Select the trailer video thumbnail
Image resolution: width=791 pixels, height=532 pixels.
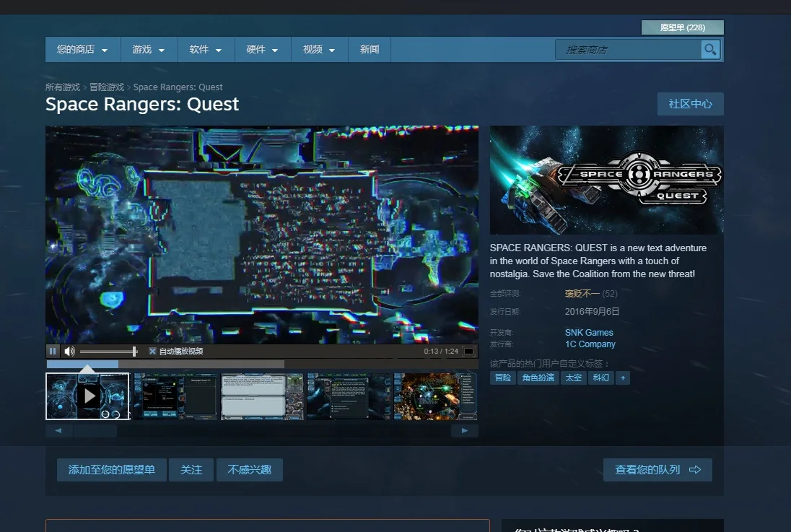(88, 396)
